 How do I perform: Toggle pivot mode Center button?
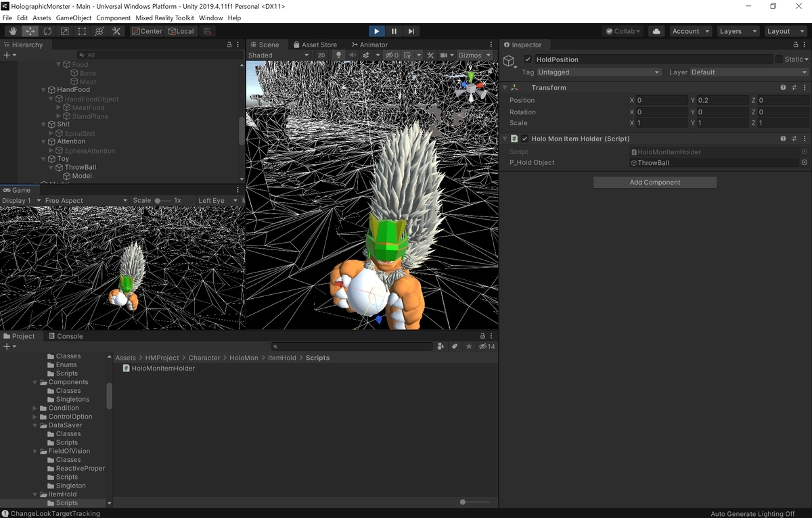click(147, 31)
